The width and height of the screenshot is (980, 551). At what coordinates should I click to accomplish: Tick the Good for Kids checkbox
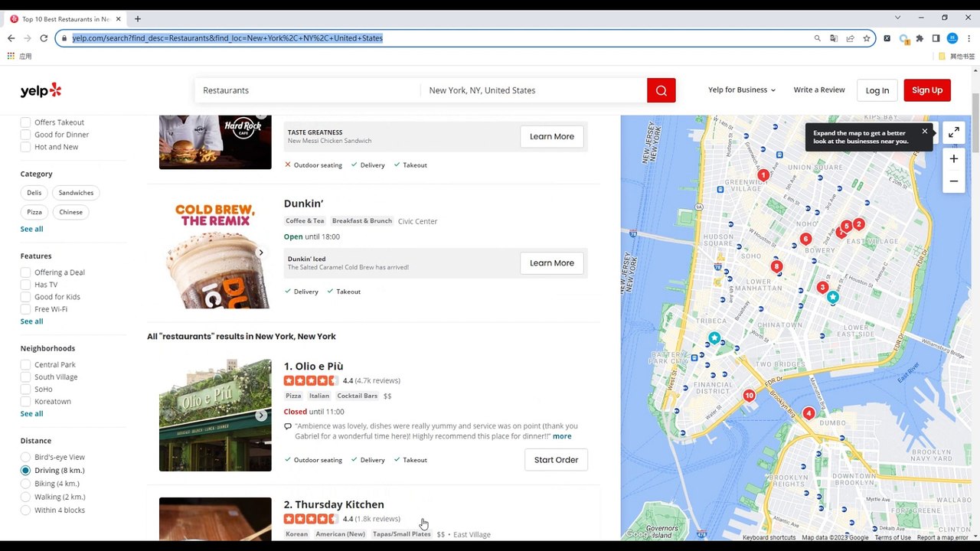tap(25, 297)
